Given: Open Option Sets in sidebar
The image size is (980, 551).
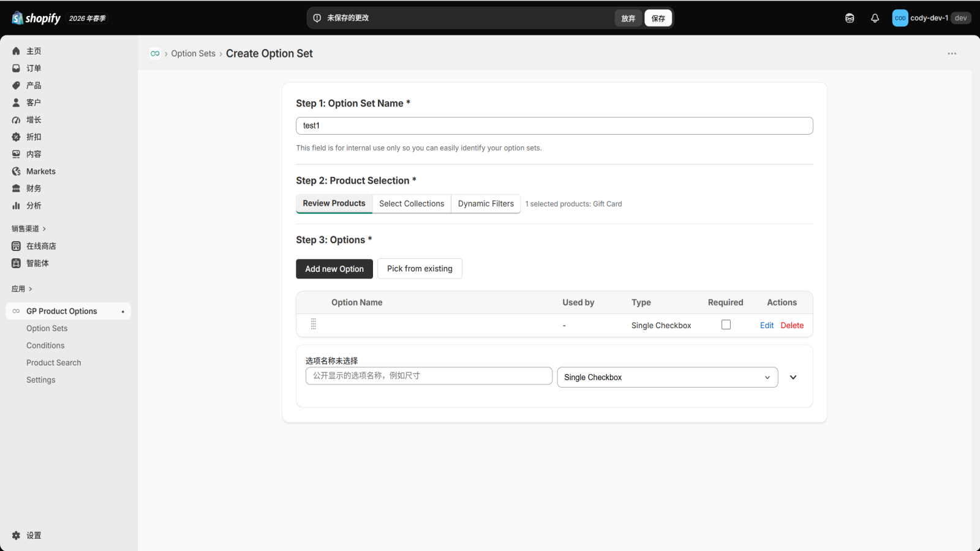Looking at the screenshot, I should click(x=47, y=329).
